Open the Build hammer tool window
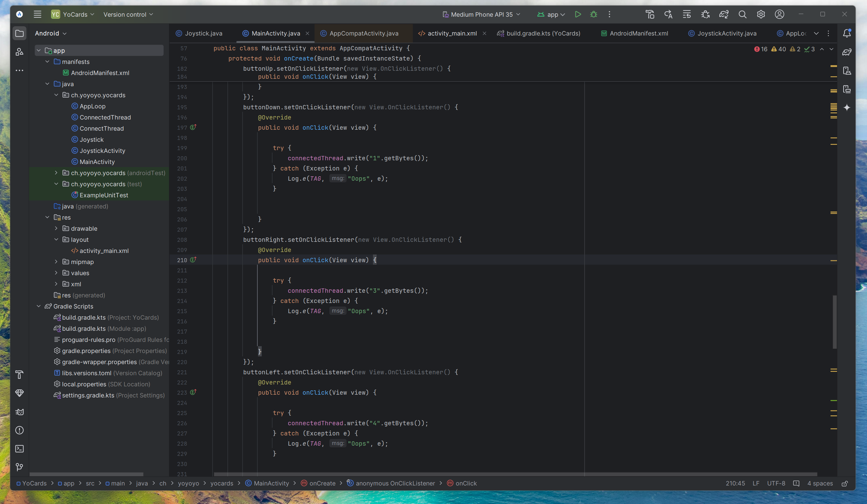 19,374
